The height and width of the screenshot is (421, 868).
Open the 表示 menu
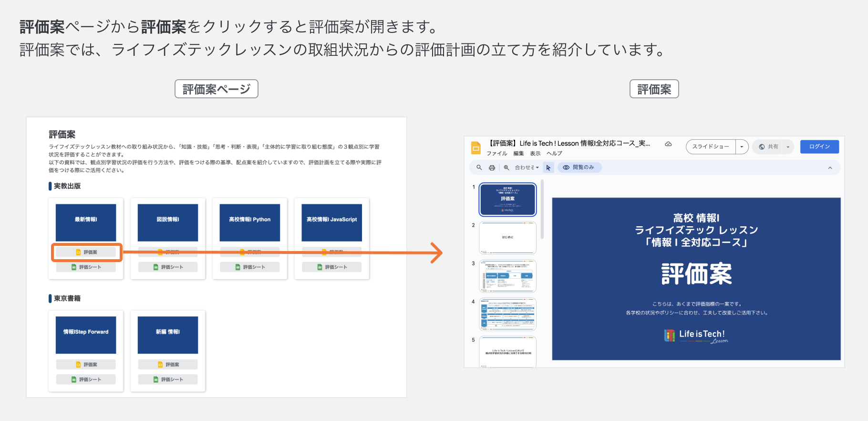[535, 154]
